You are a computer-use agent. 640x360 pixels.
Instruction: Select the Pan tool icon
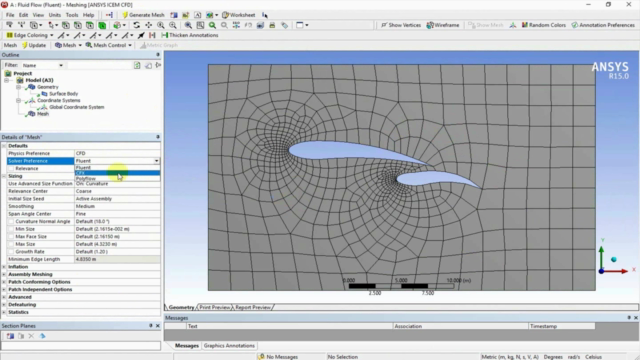point(149,25)
